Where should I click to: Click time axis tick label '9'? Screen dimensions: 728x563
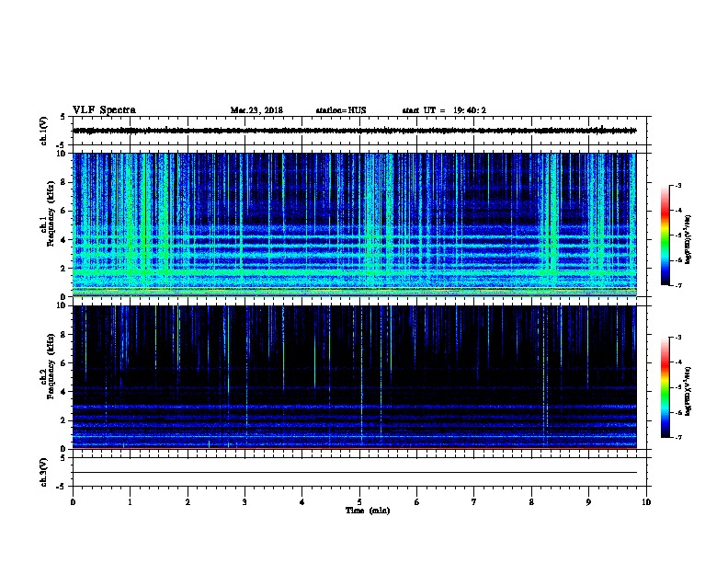tap(588, 502)
